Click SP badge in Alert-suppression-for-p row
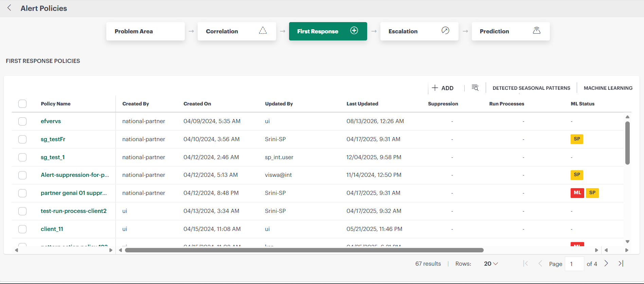644x284 pixels. pyautogui.click(x=577, y=175)
